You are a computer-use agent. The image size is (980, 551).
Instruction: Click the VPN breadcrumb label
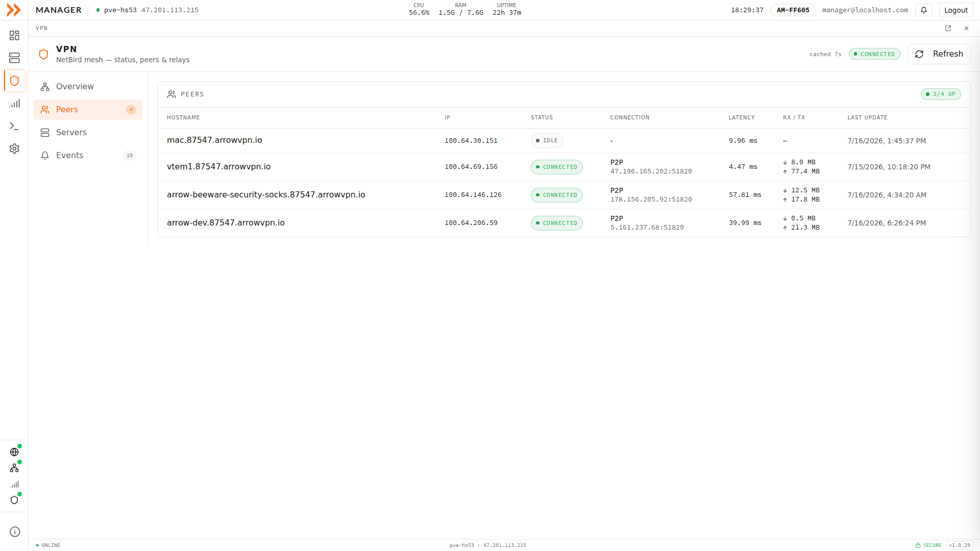pos(42,29)
